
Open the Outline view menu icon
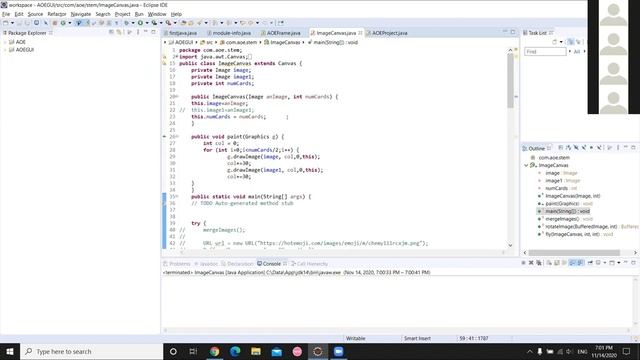(618, 148)
